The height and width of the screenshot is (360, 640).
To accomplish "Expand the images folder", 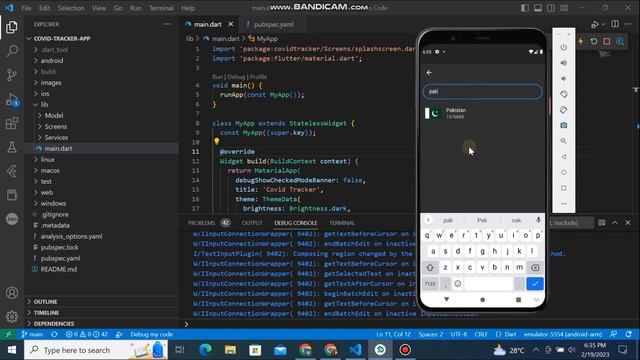I will tap(51, 82).
